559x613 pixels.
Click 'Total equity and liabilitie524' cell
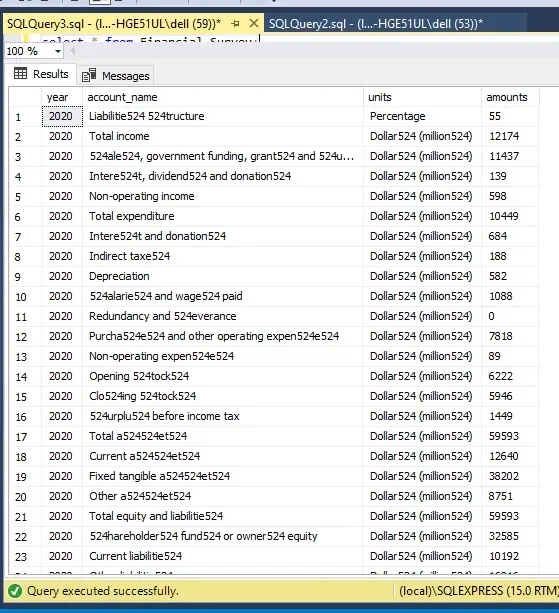point(223,516)
